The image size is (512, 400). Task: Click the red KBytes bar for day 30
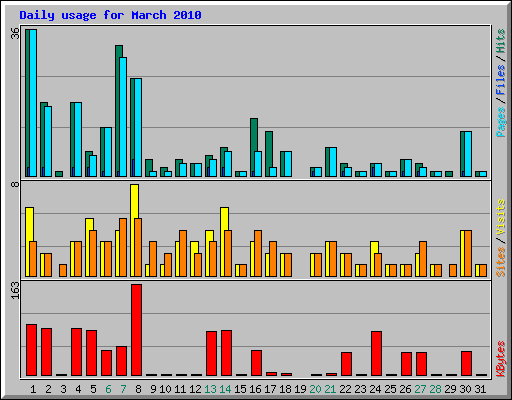pyautogui.click(x=466, y=364)
